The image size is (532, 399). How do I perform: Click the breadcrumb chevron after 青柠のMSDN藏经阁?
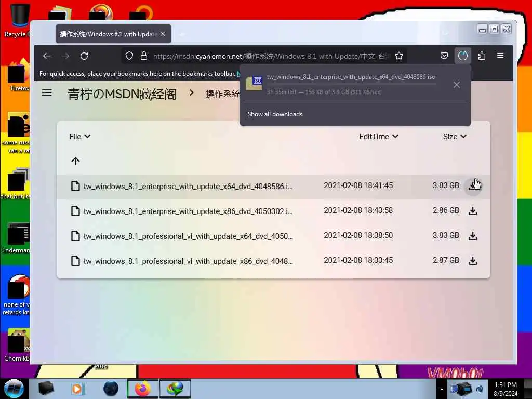191,92
